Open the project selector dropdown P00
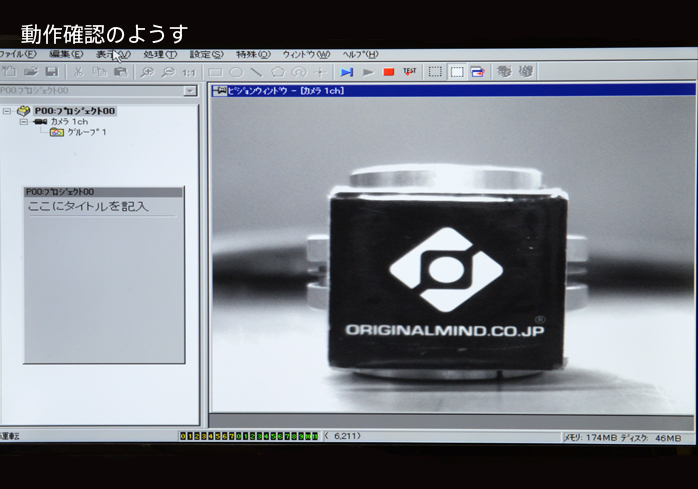Image resolution: width=698 pixels, height=489 pixels. 189,91
